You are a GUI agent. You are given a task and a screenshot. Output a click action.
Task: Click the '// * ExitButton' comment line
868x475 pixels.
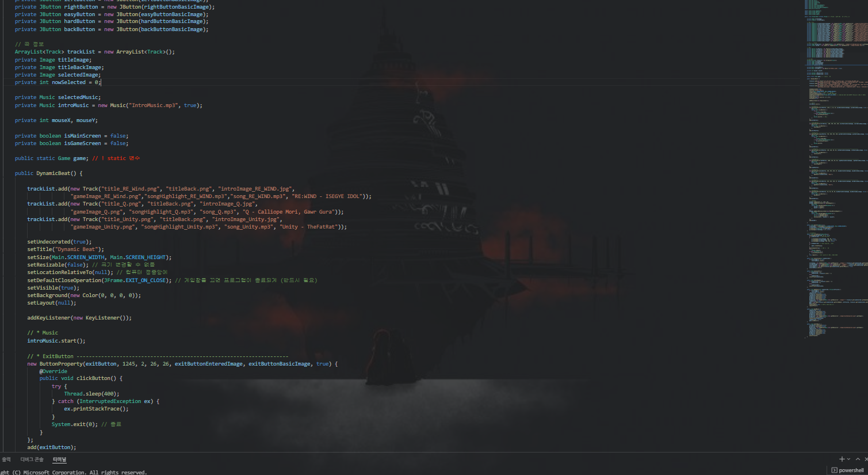click(158, 356)
